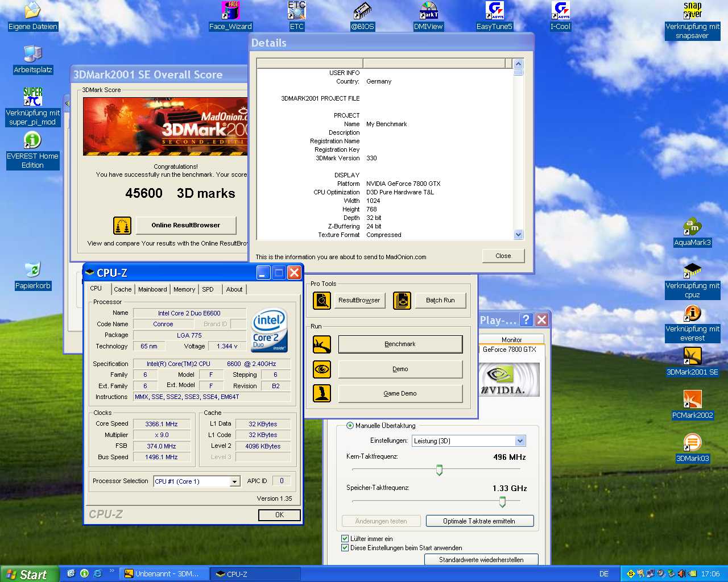
Task: Click the Kern-Taktfrequenz slider handle
Action: 439,470
